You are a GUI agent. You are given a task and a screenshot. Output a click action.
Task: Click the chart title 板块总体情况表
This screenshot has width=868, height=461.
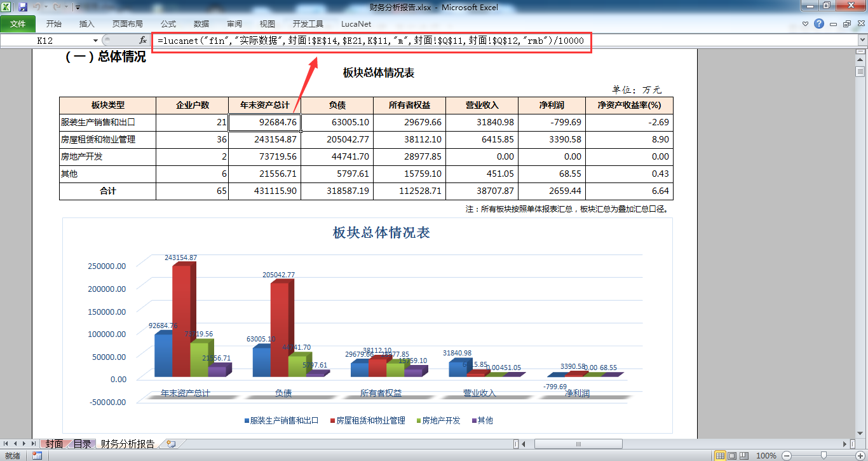pos(381,233)
